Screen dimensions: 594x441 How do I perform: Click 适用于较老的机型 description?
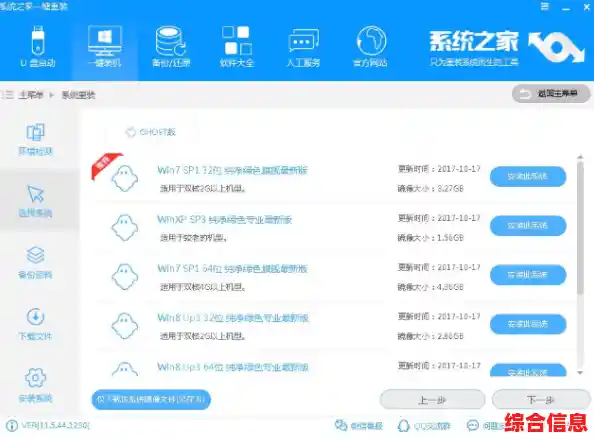[193, 238]
